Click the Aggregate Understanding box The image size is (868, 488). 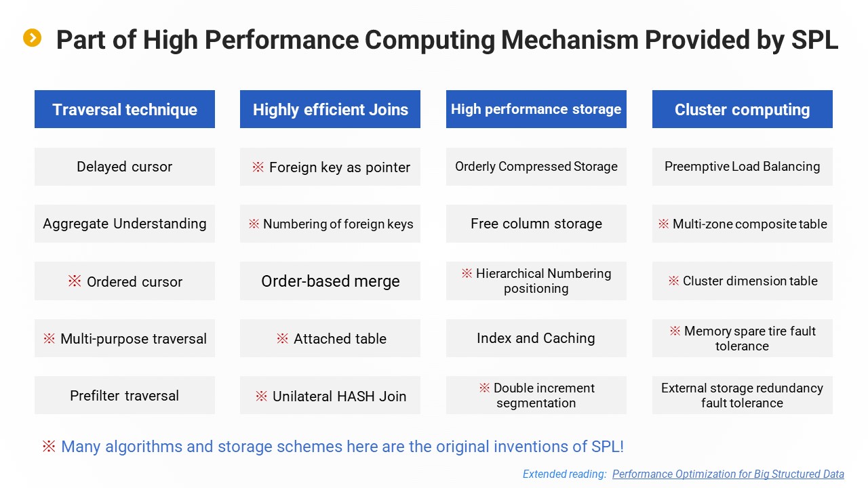coord(125,224)
